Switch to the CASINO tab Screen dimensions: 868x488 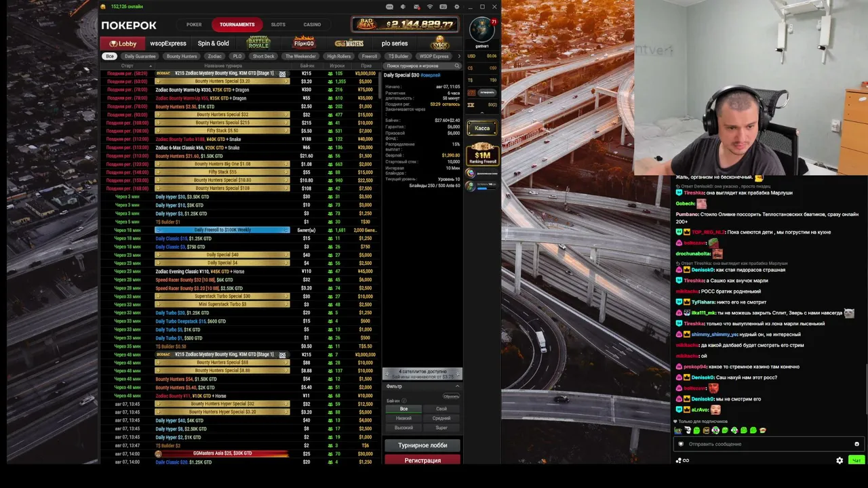coord(312,24)
